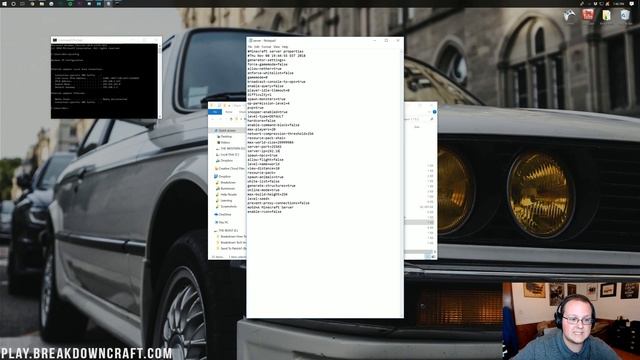Maximize the Notepad window
640x360 pixels.
(x=386, y=40)
